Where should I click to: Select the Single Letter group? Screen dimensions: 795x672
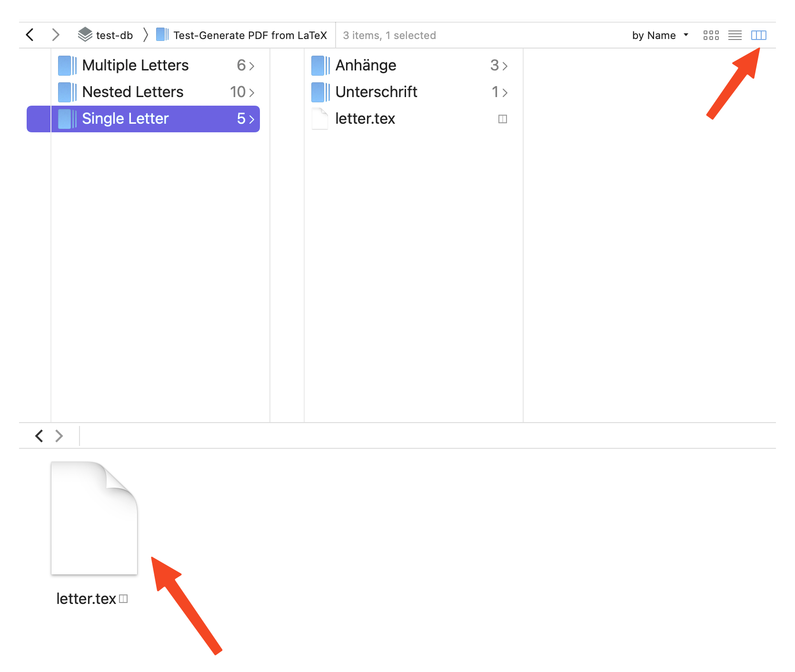click(125, 119)
